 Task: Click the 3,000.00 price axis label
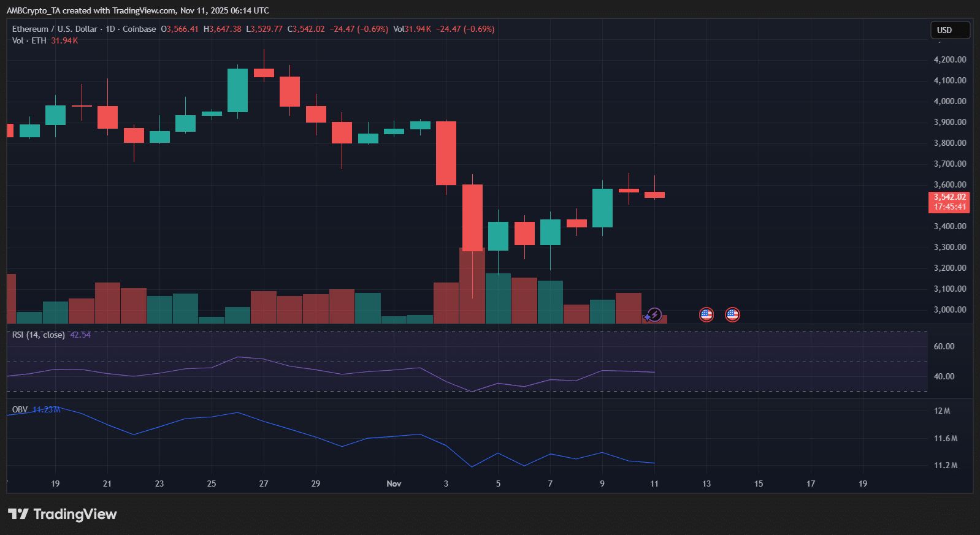(x=949, y=309)
